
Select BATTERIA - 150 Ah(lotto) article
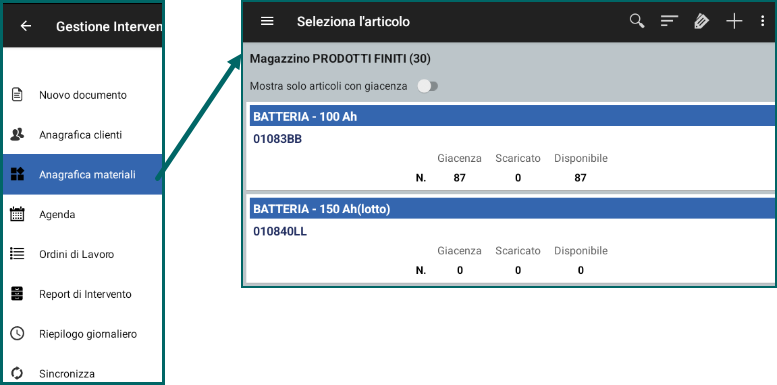click(x=513, y=209)
